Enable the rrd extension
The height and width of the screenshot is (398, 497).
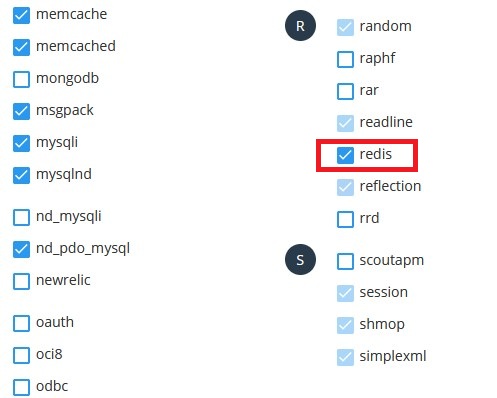click(345, 219)
